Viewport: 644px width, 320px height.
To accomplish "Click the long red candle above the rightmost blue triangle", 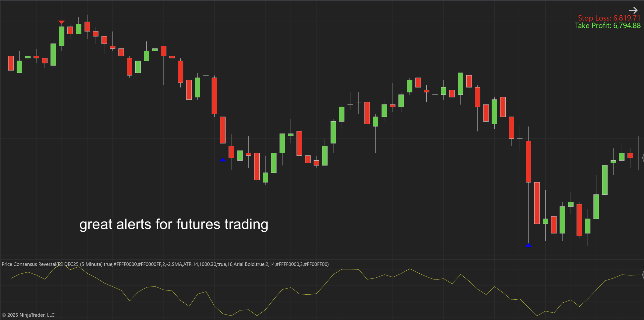I will [x=529, y=161].
